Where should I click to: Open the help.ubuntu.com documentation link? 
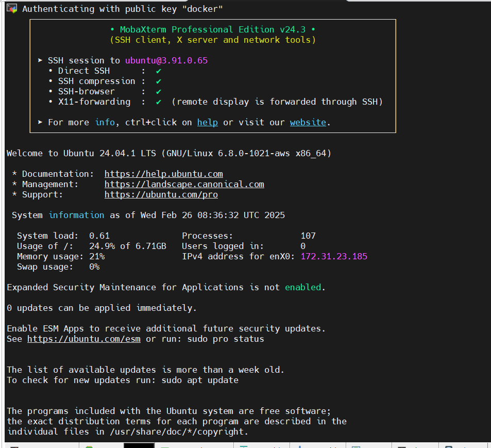[x=163, y=174]
